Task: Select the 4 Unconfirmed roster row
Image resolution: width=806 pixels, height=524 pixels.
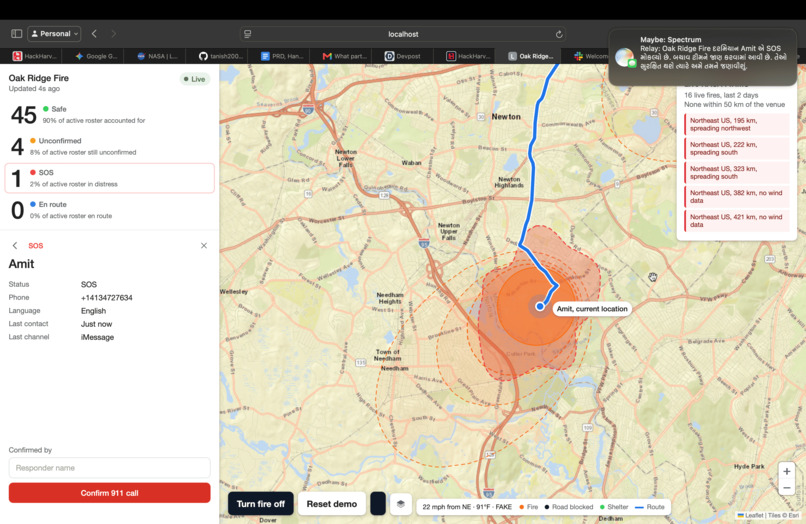Action: (109, 147)
